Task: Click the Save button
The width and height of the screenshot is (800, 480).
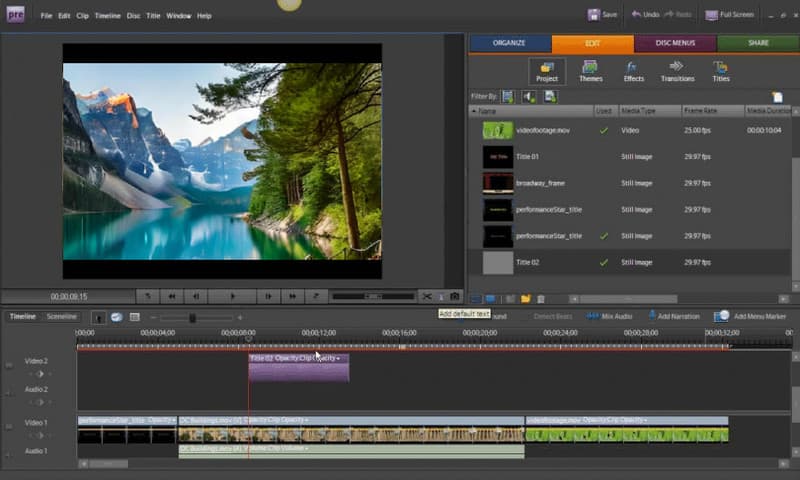Action: (x=603, y=15)
